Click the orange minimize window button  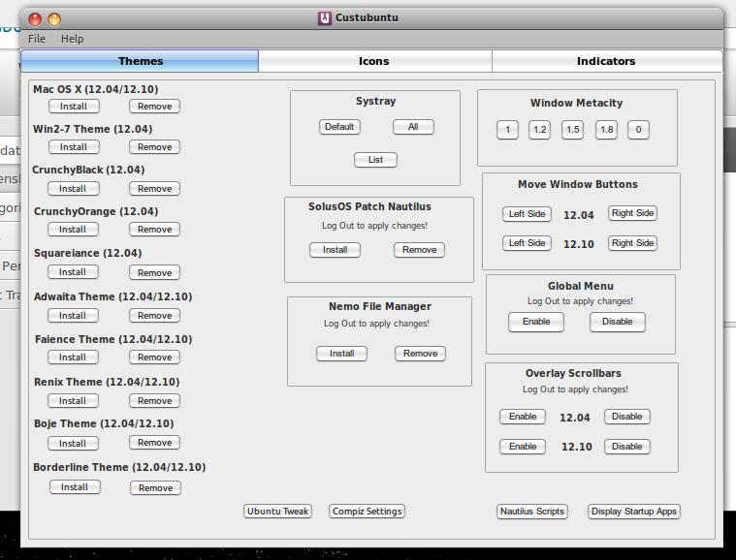click(x=54, y=19)
